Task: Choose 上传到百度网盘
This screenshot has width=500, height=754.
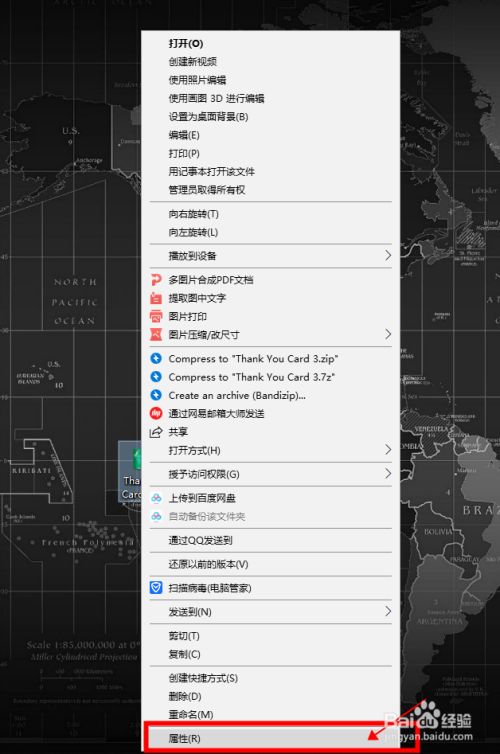Action: (271, 498)
